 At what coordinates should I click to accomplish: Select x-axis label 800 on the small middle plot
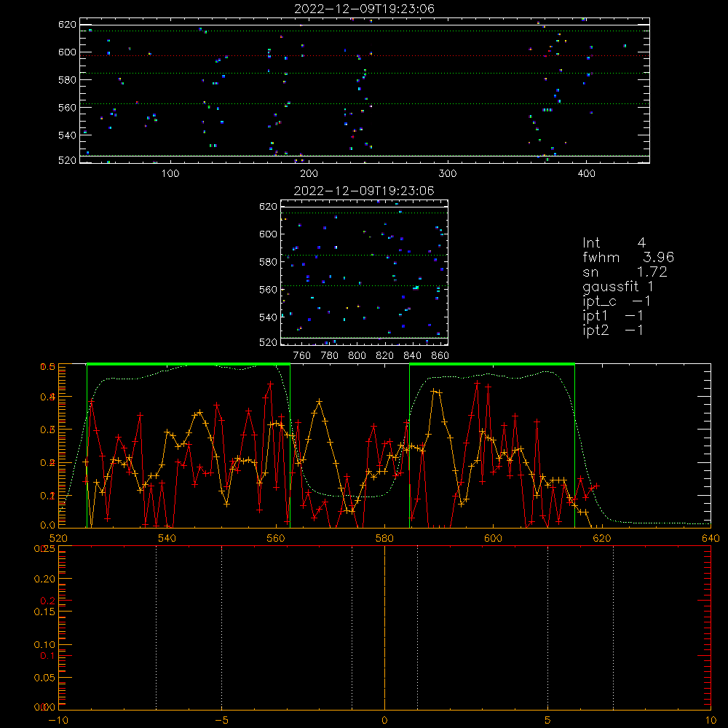(x=357, y=356)
